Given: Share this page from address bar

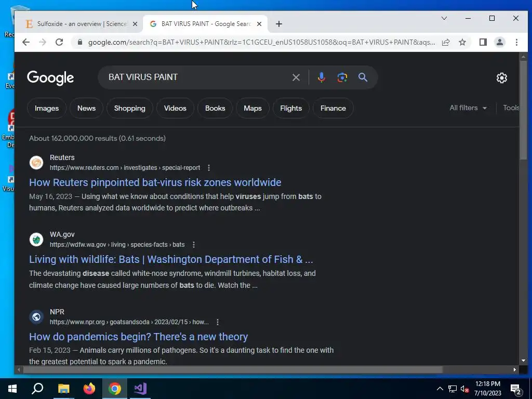Looking at the screenshot, I should click(x=446, y=42).
